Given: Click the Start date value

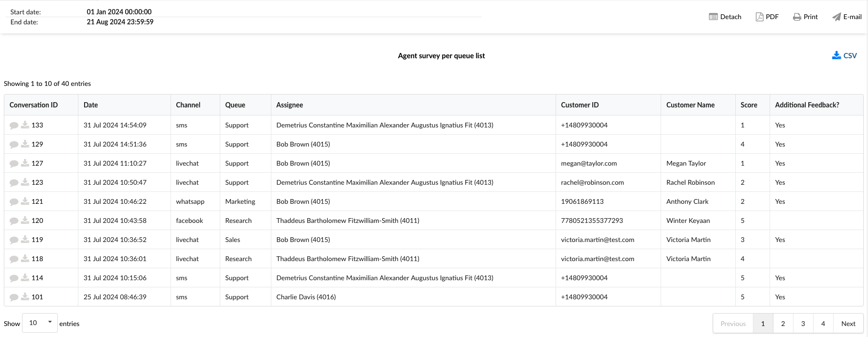Looking at the screenshot, I should click(119, 12).
